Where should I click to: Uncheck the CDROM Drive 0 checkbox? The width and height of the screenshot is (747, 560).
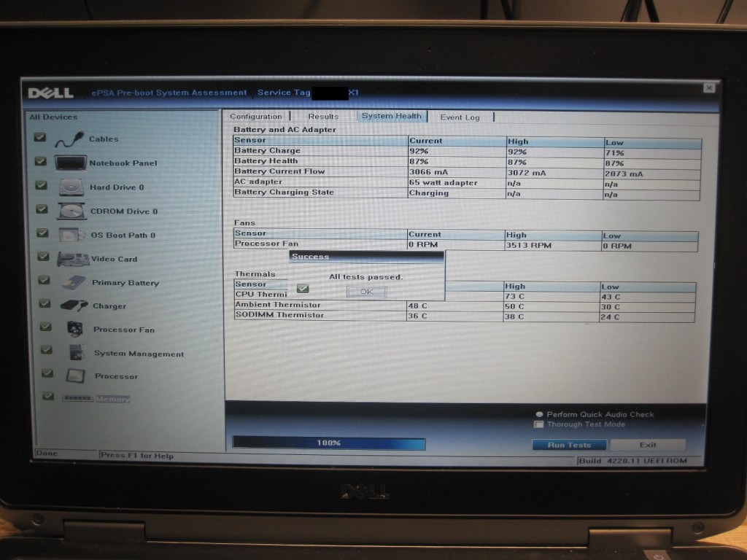(x=42, y=209)
